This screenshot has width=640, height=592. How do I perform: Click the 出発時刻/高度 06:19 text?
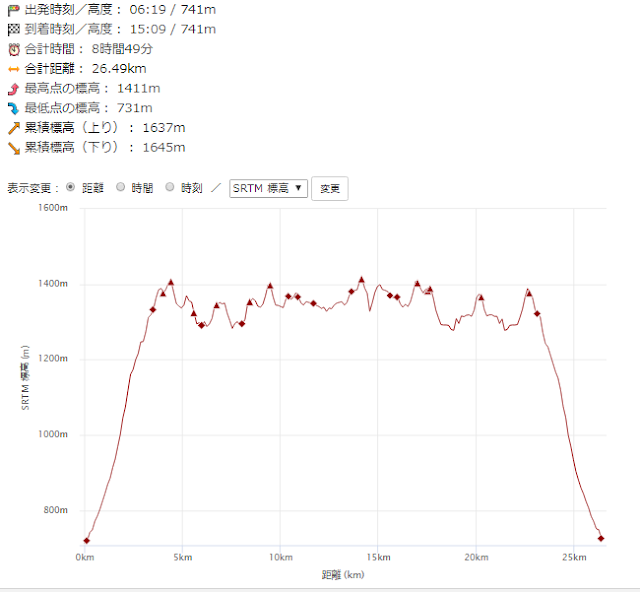(x=120, y=9)
